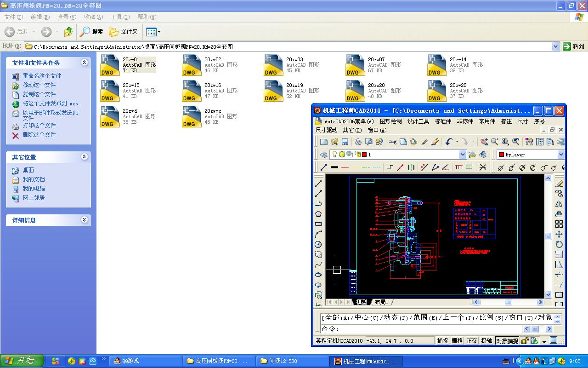Click the 命令 command line input
This screenshot has width=588, height=368.
[x=421, y=329]
